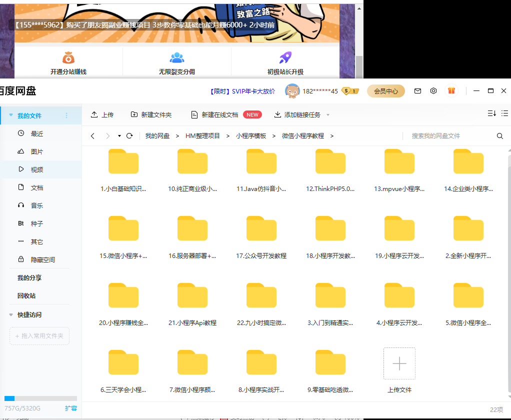Click the 扩容 storage expansion link
Image resolution: width=511 pixels, height=420 pixels.
coord(70,408)
